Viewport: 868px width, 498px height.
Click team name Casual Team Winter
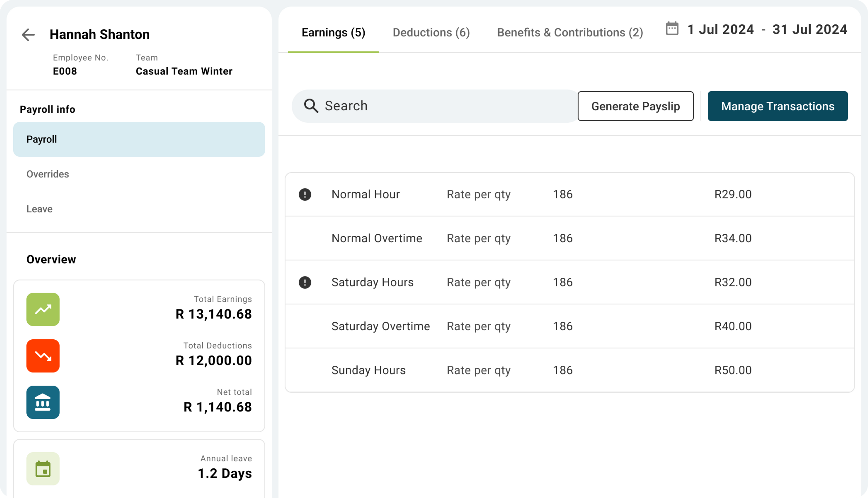coord(184,71)
